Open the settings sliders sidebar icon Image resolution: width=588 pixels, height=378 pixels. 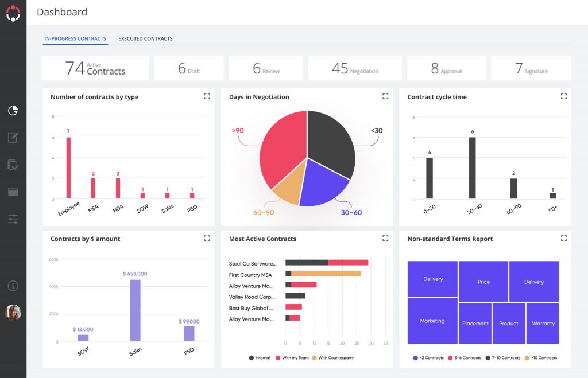[x=13, y=219]
